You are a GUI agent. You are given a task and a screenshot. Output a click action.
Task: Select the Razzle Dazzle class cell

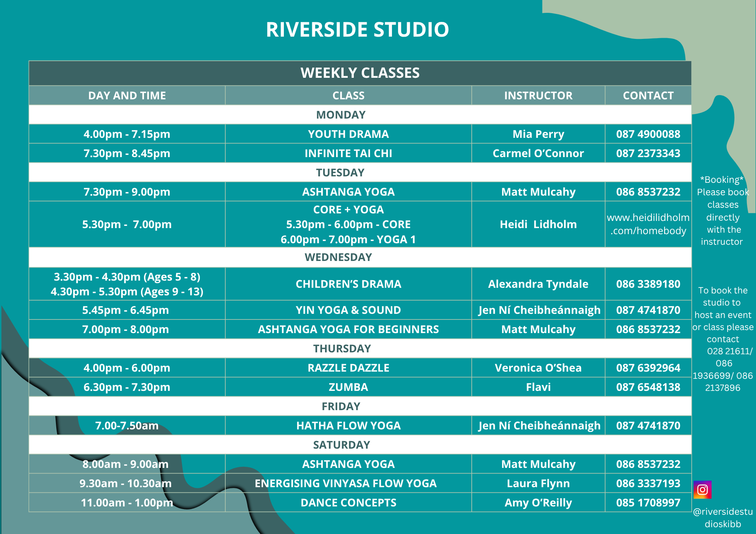tap(348, 368)
